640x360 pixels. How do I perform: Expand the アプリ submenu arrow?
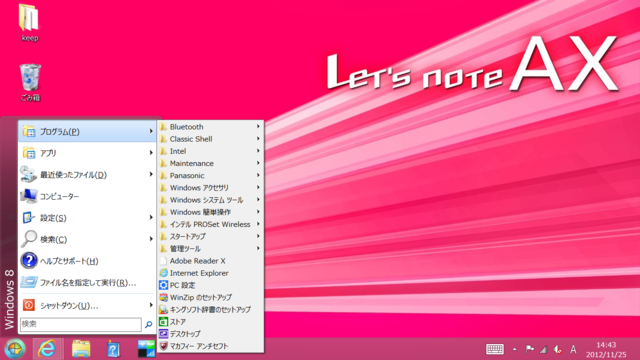pyautogui.click(x=151, y=153)
